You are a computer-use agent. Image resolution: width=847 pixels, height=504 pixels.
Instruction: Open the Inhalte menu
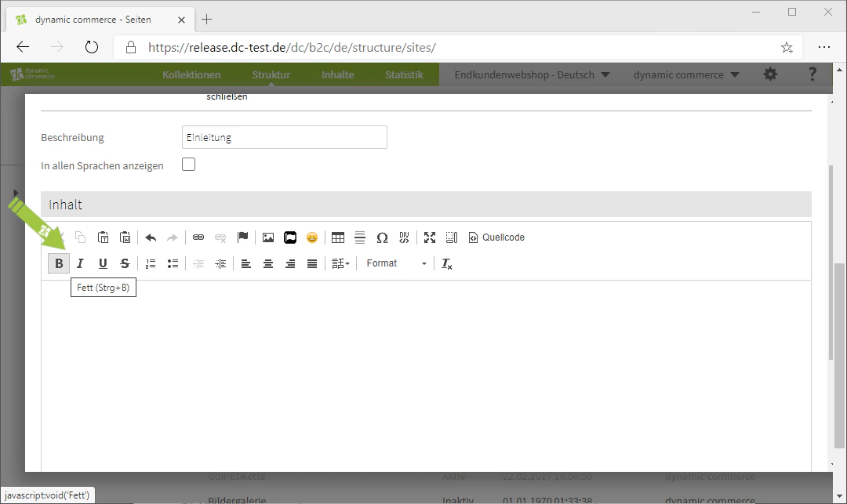coord(337,75)
